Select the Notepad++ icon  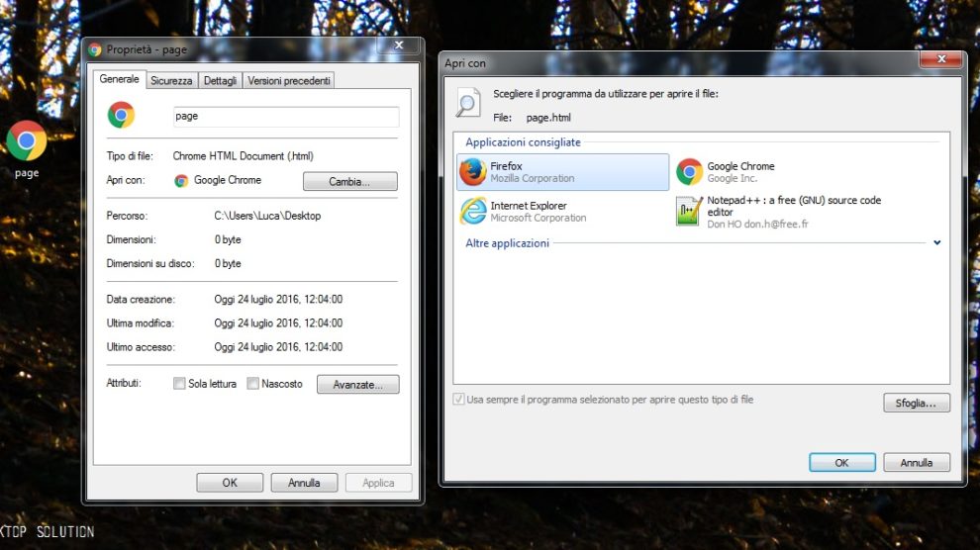689,211
